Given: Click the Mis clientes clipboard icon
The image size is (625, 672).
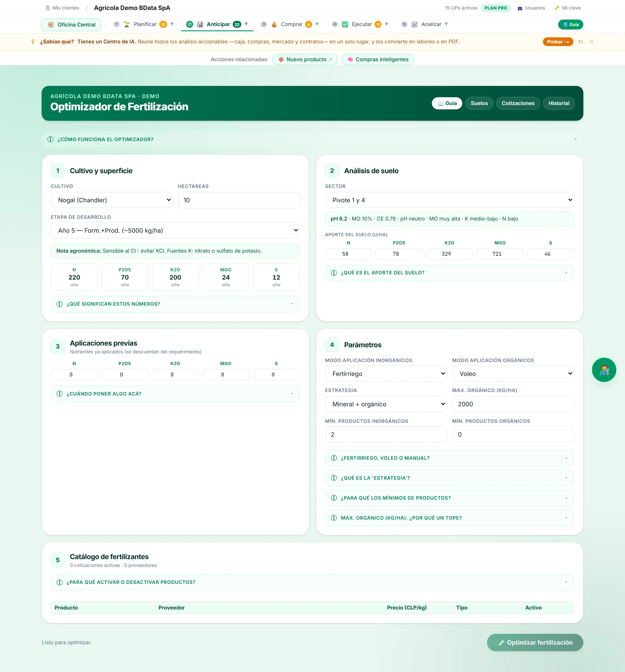Looking at the screenshot, I should pos(48,8).
